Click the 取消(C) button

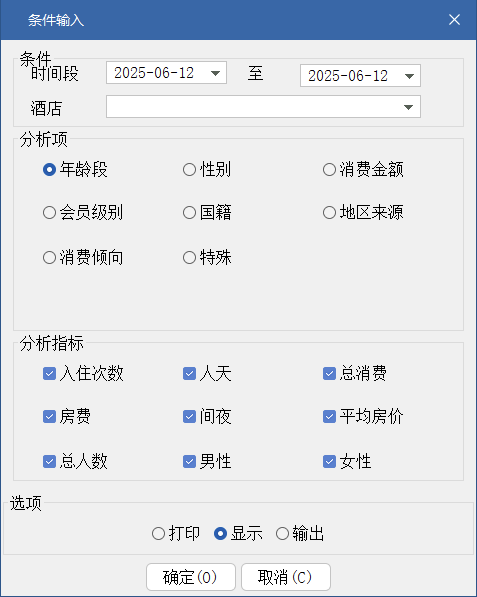click(286, 577)
